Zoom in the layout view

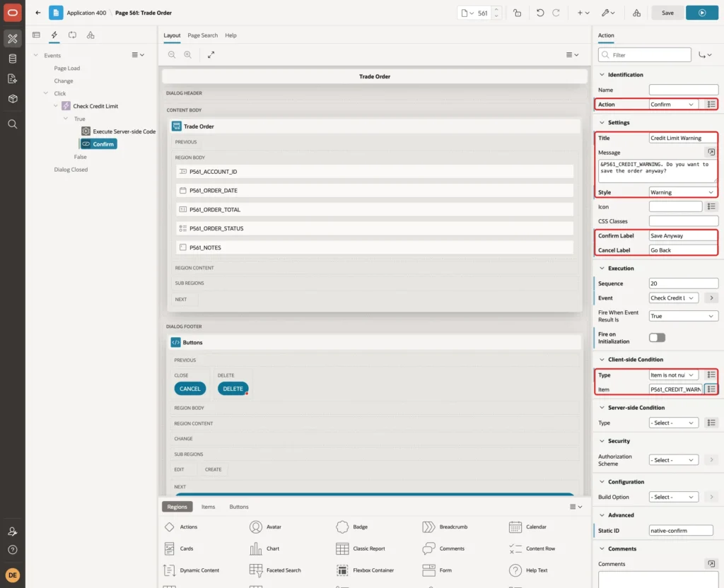point(188,54)
